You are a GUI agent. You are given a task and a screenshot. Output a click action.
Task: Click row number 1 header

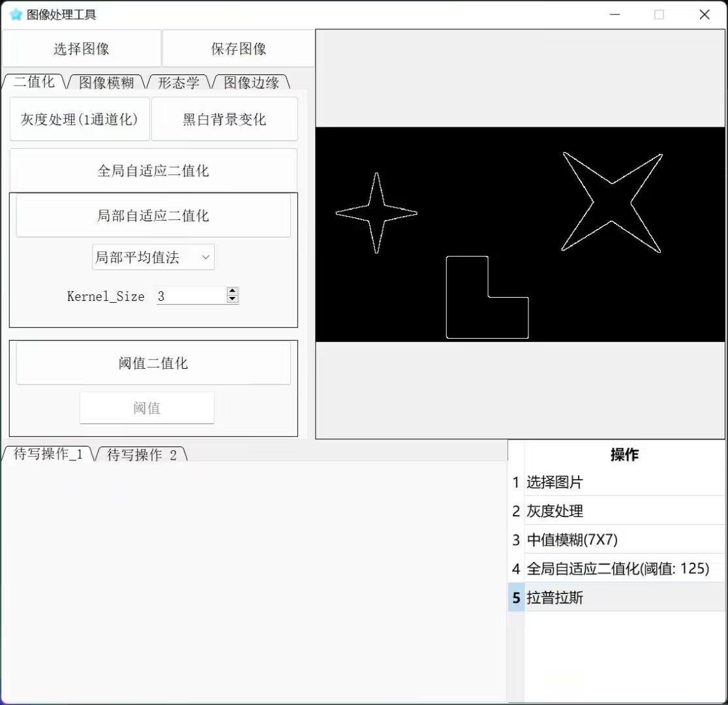tap(516, 482)
